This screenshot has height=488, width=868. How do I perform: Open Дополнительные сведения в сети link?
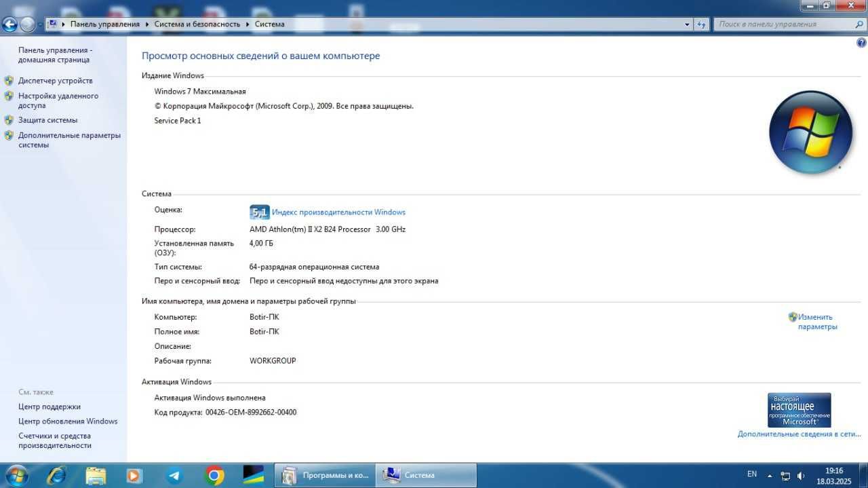(800, 434)
